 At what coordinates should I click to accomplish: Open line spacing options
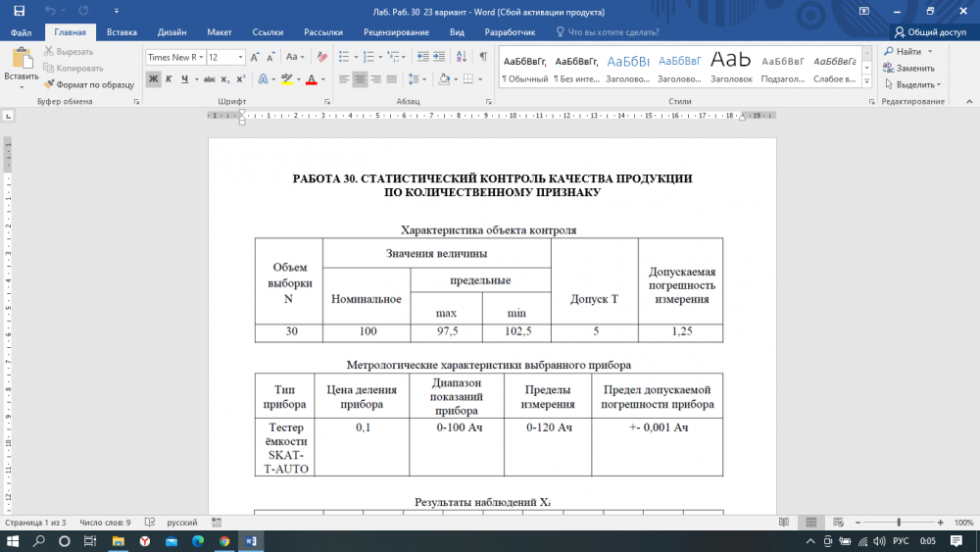[x=416, y=79]
